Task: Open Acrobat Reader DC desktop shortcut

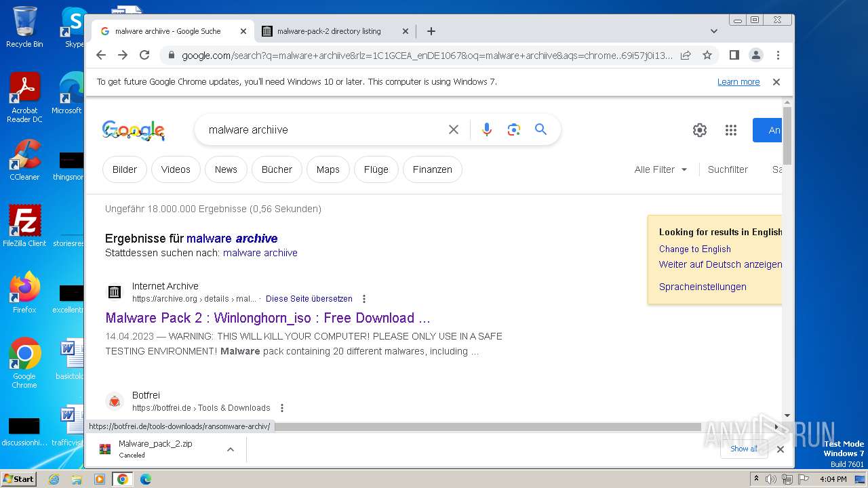Action: [24, 98]
